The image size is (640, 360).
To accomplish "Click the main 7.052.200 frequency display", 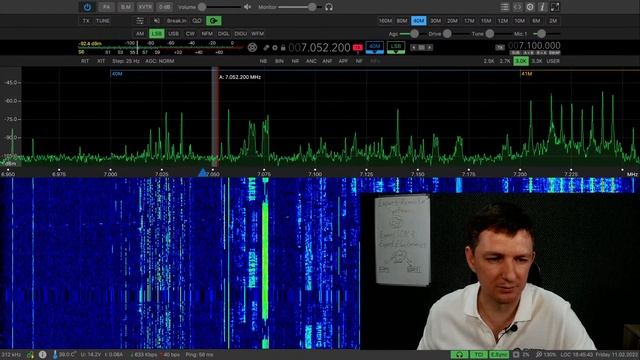I will click(x=319, y=48).
